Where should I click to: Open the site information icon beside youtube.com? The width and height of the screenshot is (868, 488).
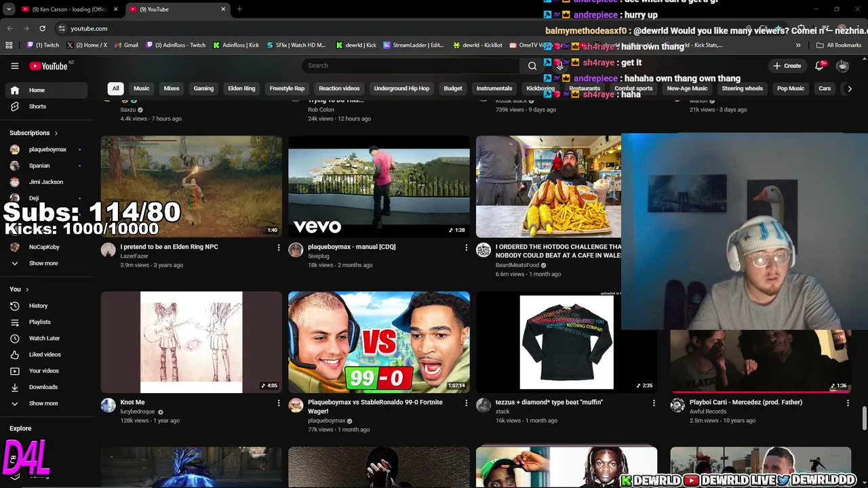coord(62,28)
